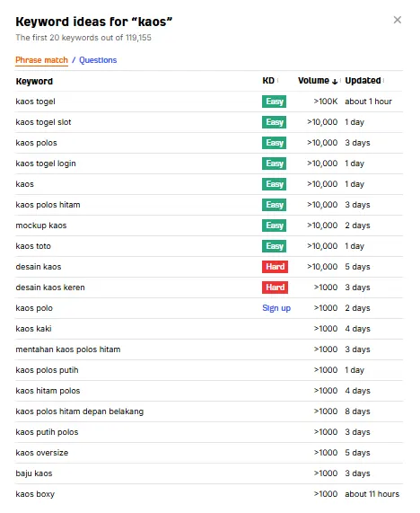Click the KD column header

[x=268, y=81]
